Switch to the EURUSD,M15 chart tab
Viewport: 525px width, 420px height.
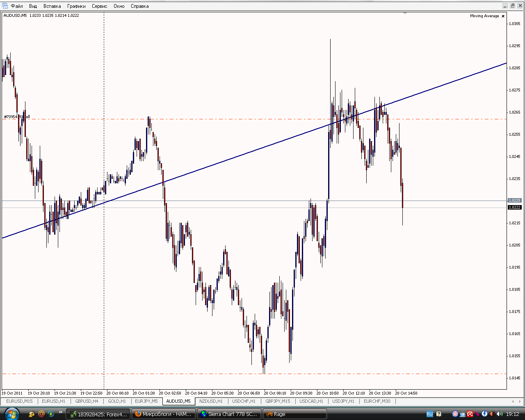(19, 401)
